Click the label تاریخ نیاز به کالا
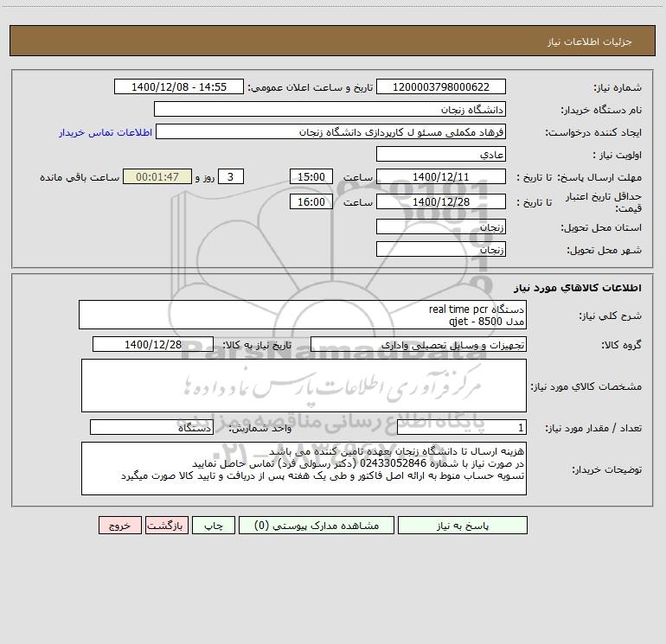Viewport: 666px width, 644px height. click(x=257, y=345)
